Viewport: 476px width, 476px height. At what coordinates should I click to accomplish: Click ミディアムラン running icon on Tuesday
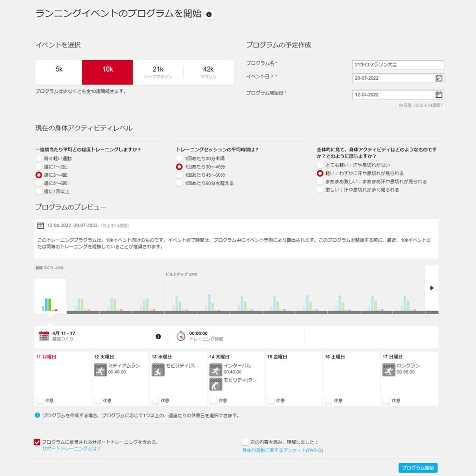[x=100, y=370]
